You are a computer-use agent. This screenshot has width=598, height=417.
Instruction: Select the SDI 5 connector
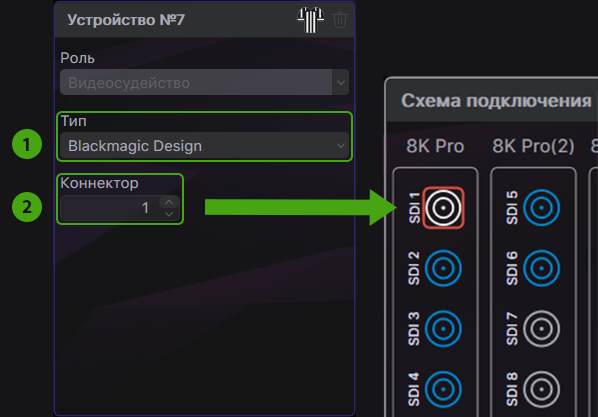tap(542, 208)
